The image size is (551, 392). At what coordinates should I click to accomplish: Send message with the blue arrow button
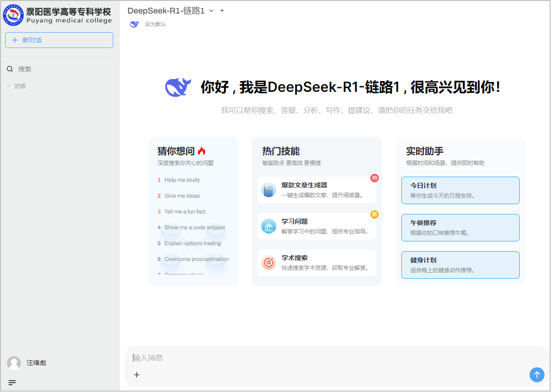tap(537, 375)
